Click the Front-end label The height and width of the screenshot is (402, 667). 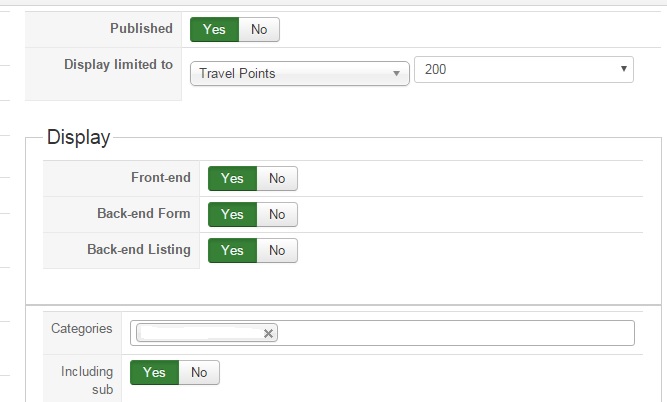pos(161,177)
